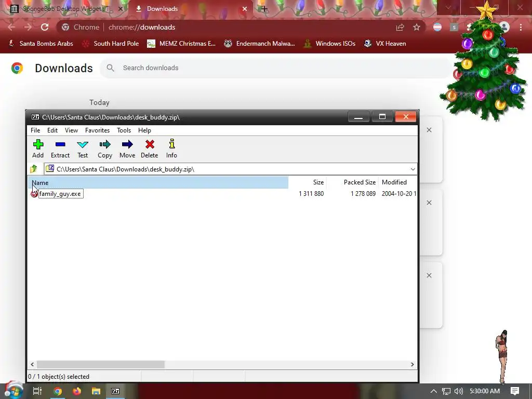Open the View menu
Viewport: 532px width, 399px height.
click(x=71, y=130)
